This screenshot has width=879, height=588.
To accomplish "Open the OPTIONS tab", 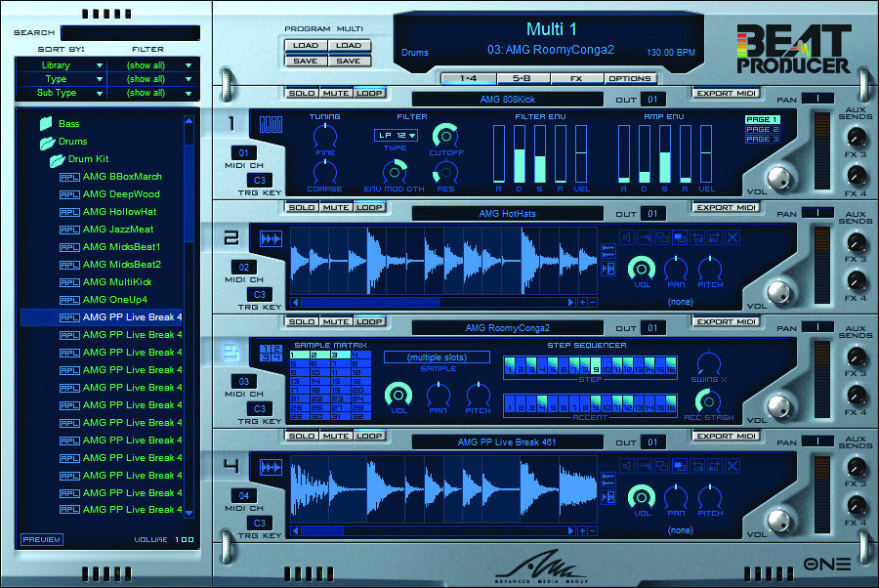I will point(630,78).
